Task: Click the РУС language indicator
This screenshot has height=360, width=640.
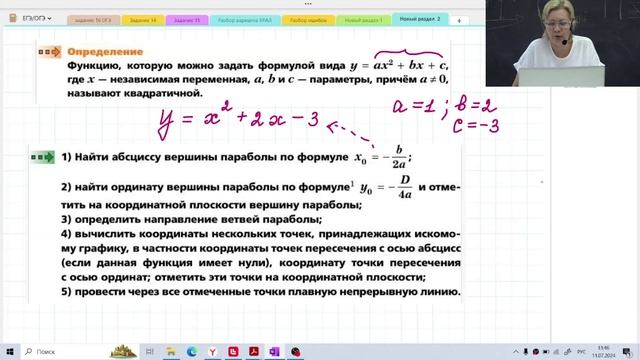Action: click(581, 352)
